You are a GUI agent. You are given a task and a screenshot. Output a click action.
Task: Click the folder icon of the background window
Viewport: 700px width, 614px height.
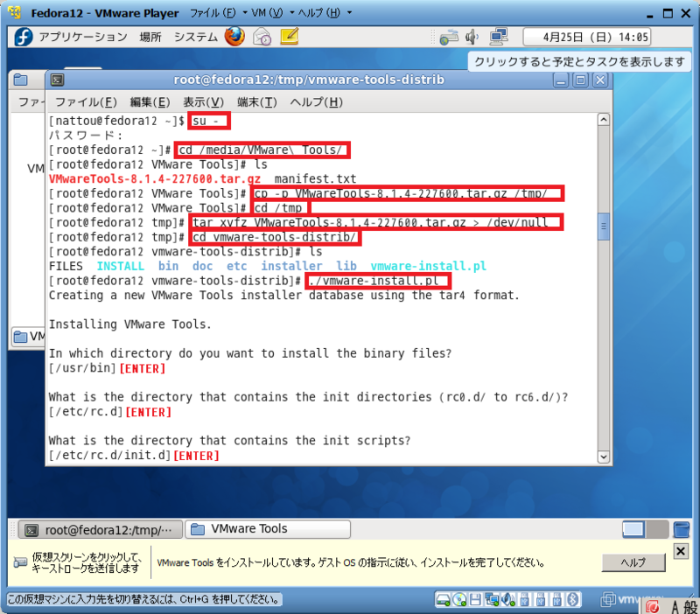20,80
